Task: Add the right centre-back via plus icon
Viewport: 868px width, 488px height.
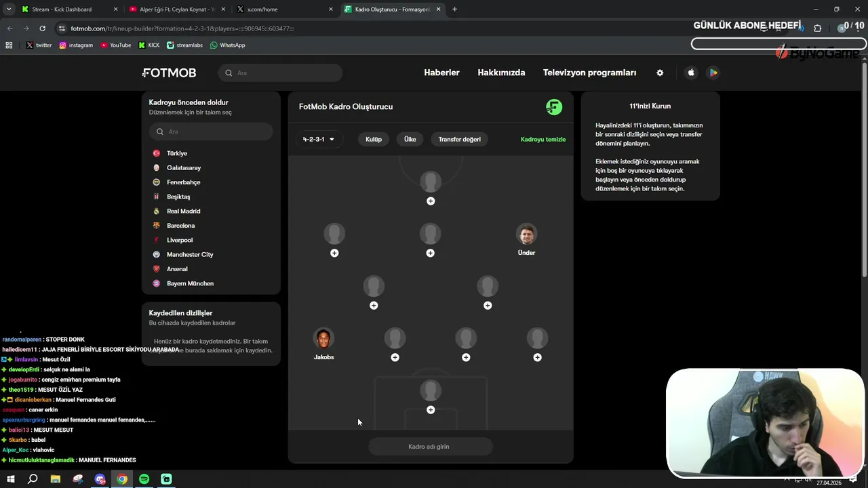Action: (466, 357)
